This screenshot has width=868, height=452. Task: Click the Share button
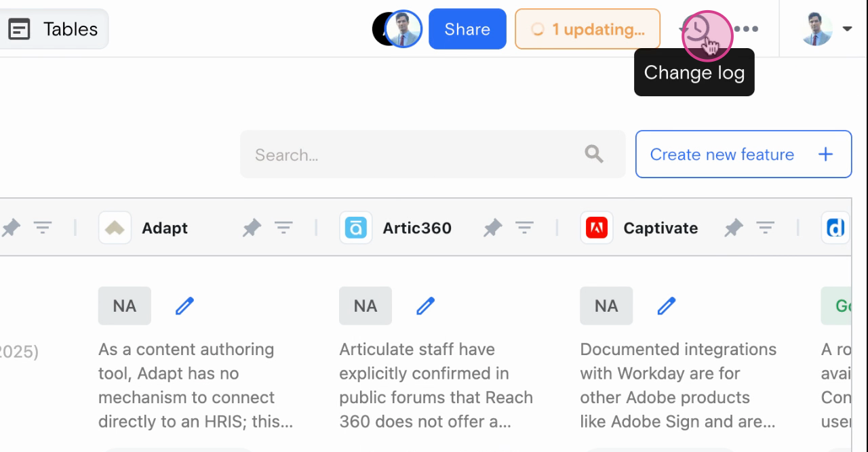467,29
